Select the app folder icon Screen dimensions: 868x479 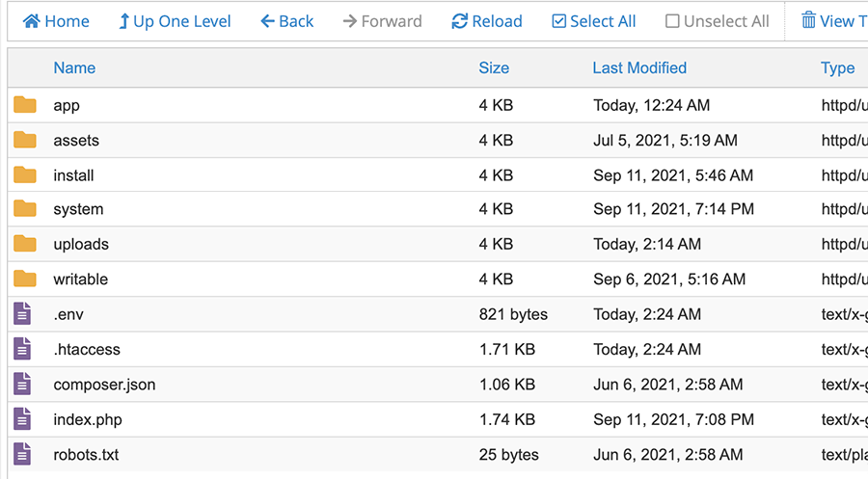tap(25, 105)
